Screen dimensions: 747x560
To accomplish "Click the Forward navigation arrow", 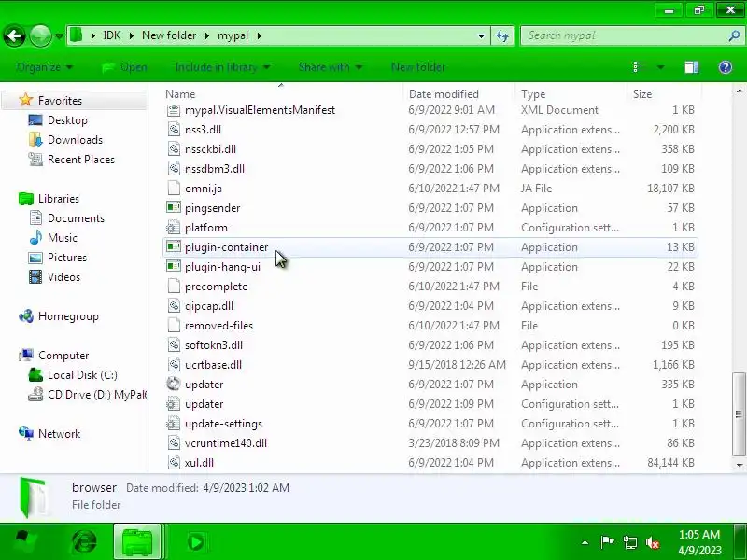I will (x=40, y=35).
